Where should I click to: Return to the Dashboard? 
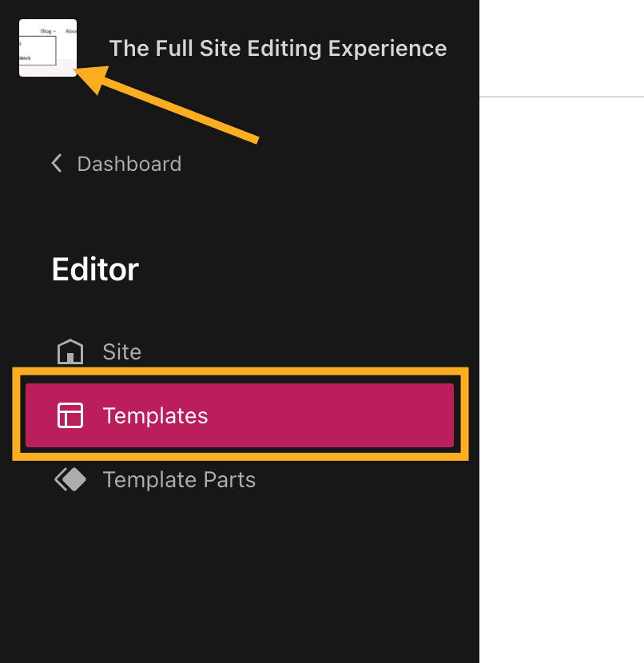(x=129, y=163)
